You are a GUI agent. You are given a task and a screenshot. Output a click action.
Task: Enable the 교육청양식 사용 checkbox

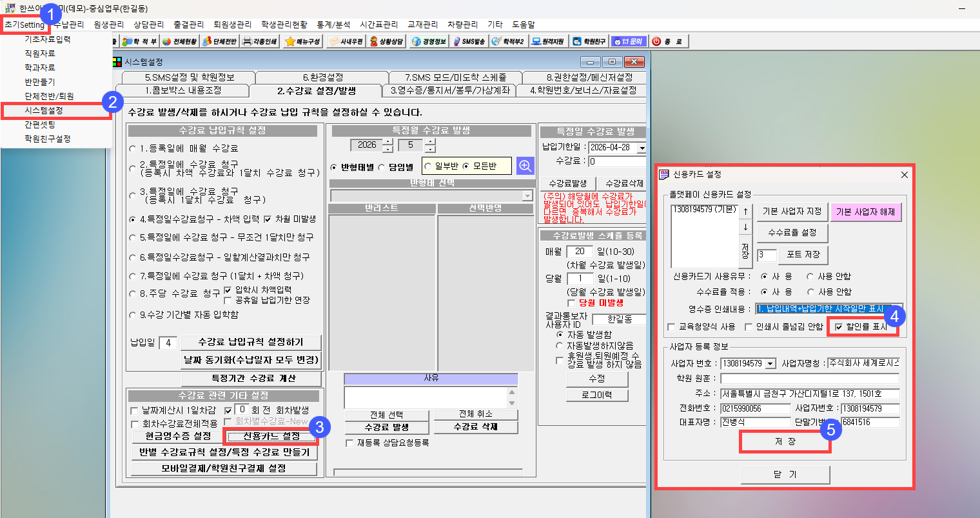672,327
